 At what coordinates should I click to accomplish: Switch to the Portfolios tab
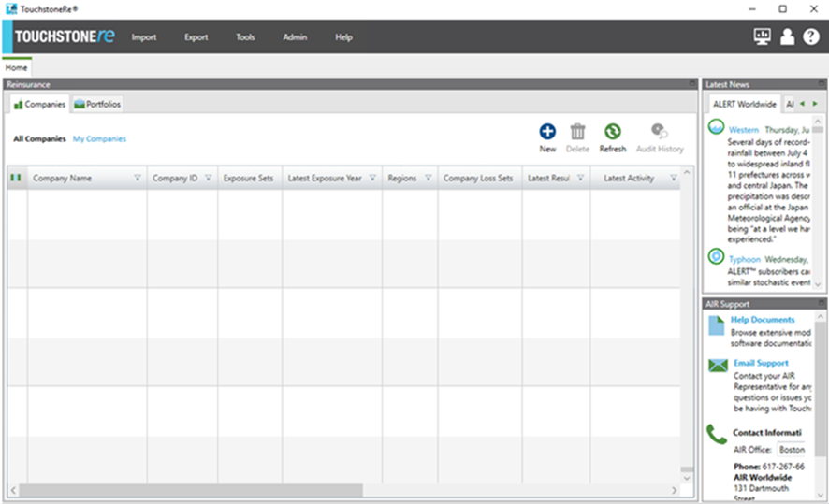(x=98, y=105)
